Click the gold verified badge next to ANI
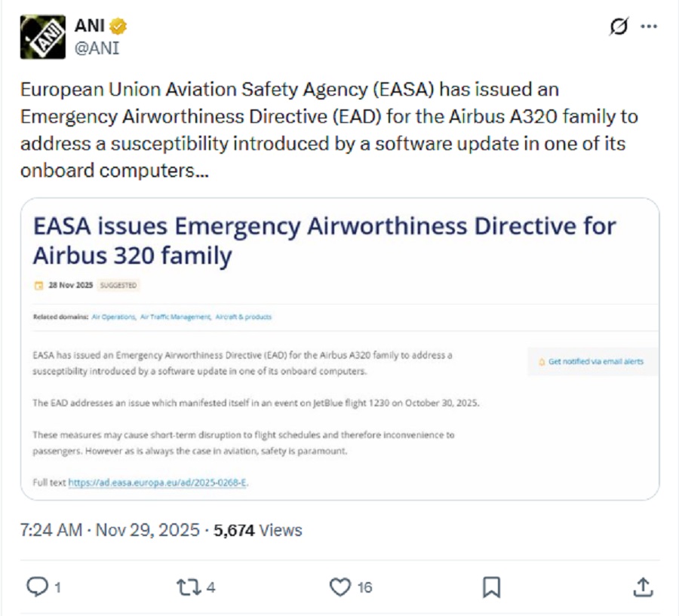Screen dimensions: 679x616 [x=118, y=27]
